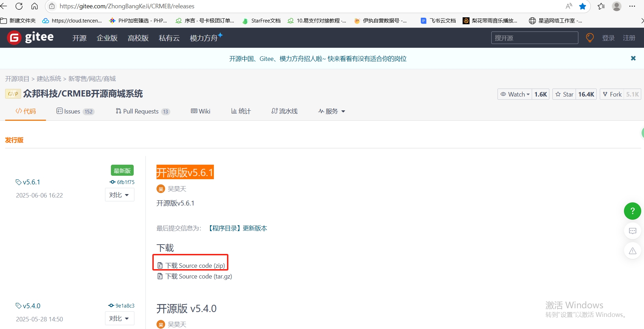Screen dimensions: 644x329
Task: Click 开源 in the top navigation
Action: [79, 38]
